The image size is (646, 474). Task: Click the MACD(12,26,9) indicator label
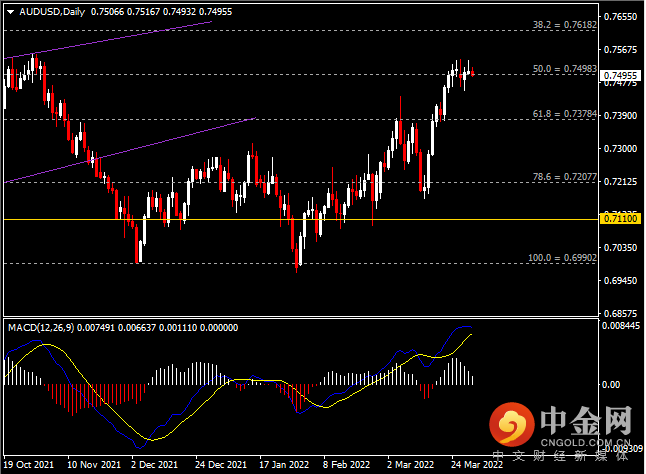pos(41,328)
